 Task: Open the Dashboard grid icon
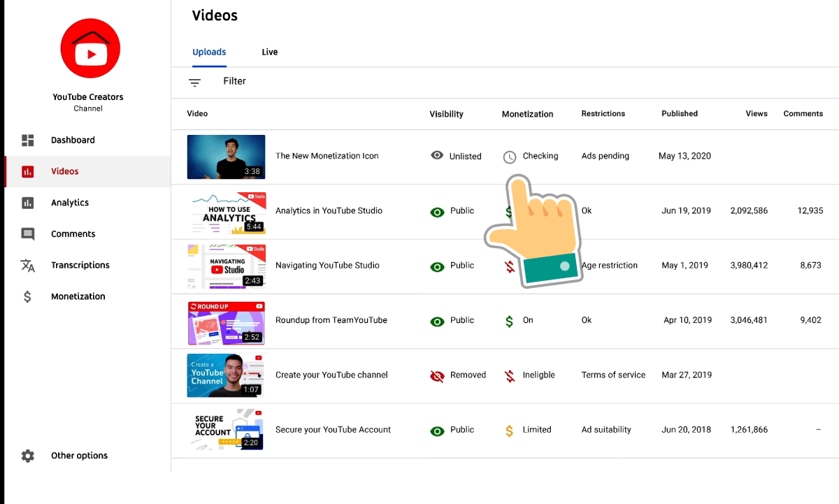[x=28, y=141]
